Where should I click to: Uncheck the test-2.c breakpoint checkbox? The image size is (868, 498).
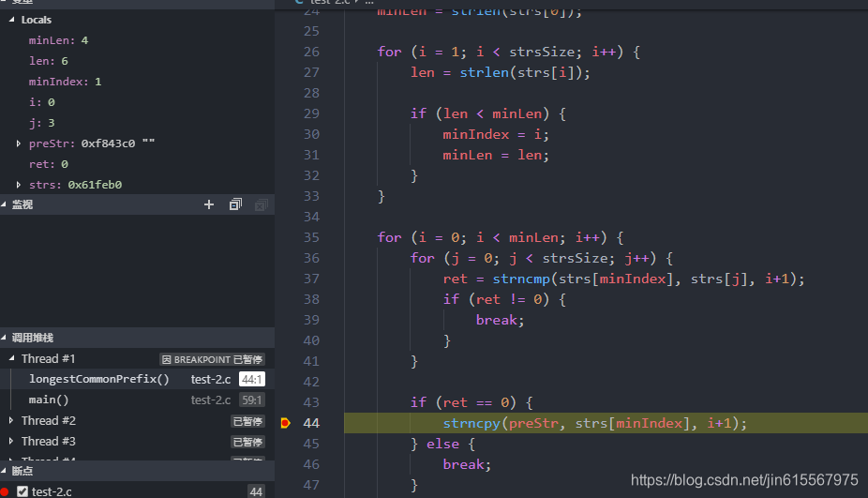click(22, 491)
